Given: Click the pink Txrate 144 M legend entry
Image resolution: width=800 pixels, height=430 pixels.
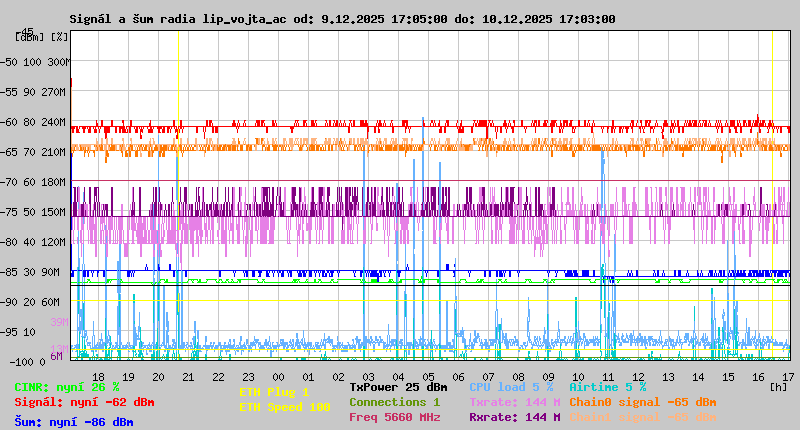Looking at the screenshot, I should tap(514, 402).
